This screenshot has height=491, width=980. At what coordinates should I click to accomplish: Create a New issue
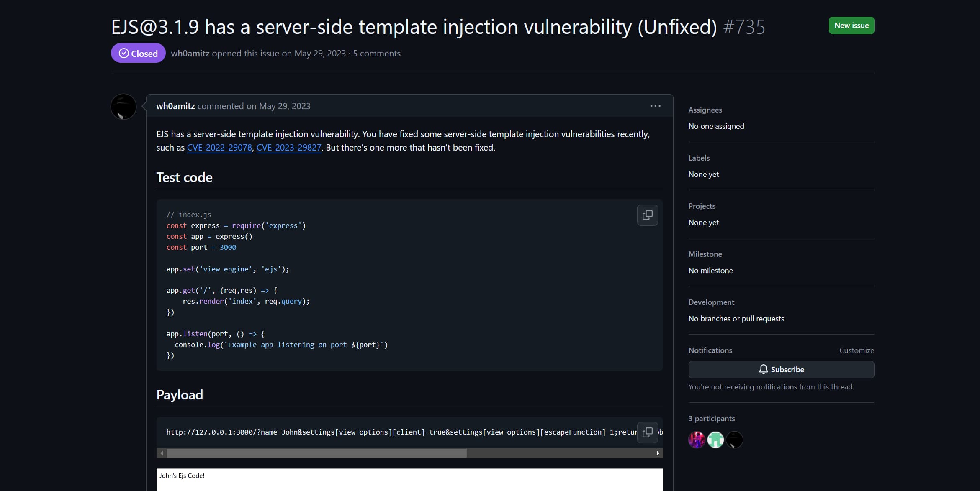[851, 26]
